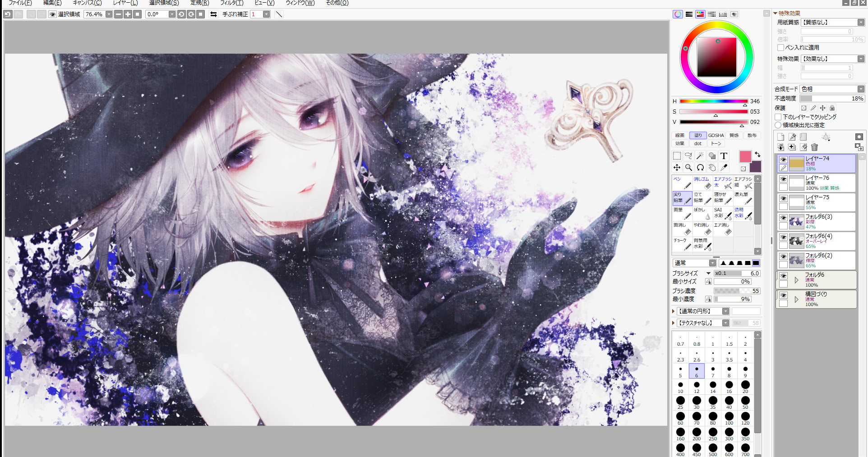Select the move layer tool
Viewport: 868px width, 457px height.
[677, 168]
